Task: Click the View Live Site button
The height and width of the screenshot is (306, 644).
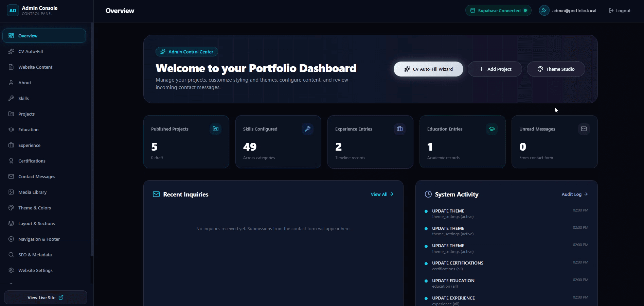Action: click(46, 297)
